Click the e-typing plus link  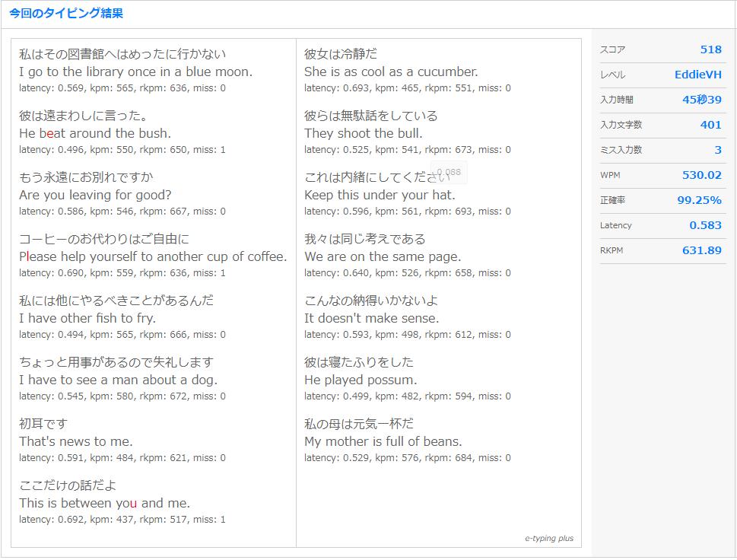coord(549,538)
